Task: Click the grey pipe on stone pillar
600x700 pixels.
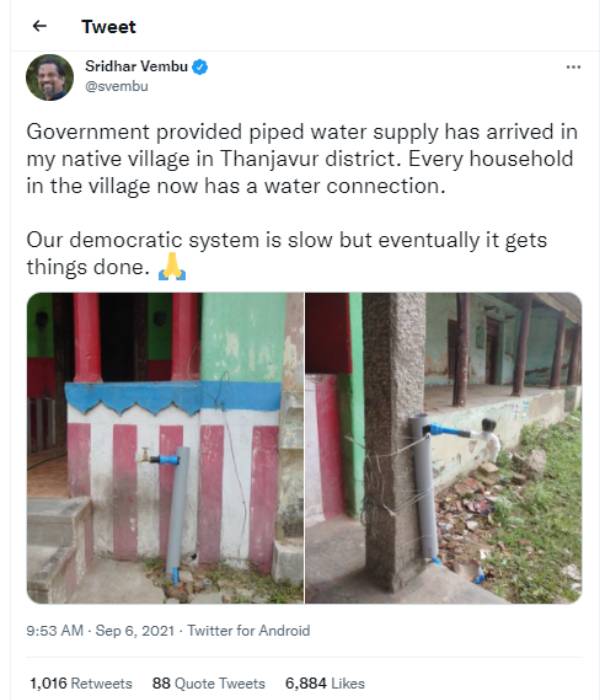Action: (x=423, y=488)
